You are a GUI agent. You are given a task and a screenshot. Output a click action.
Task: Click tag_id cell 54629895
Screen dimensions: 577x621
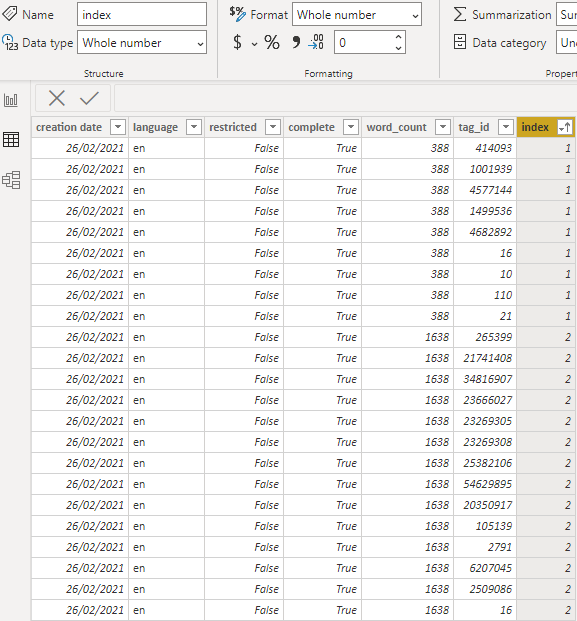pyautogui.click(x=485, y=484)
